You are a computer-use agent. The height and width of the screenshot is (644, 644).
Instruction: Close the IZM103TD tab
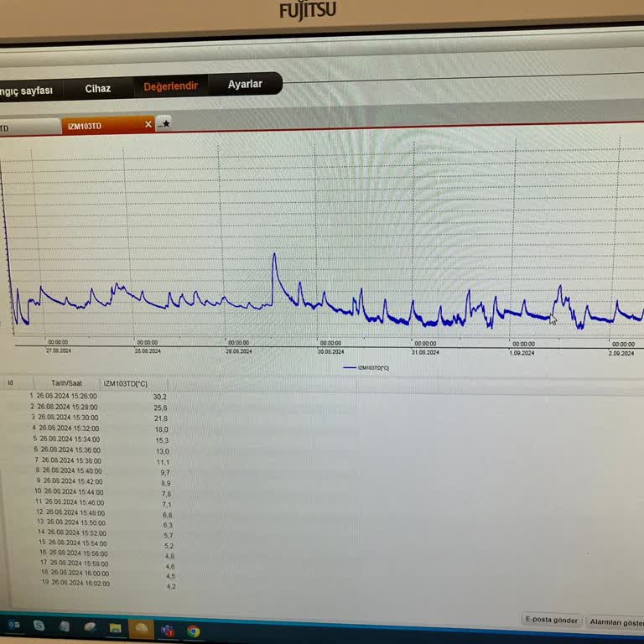(x=148, y=124)
